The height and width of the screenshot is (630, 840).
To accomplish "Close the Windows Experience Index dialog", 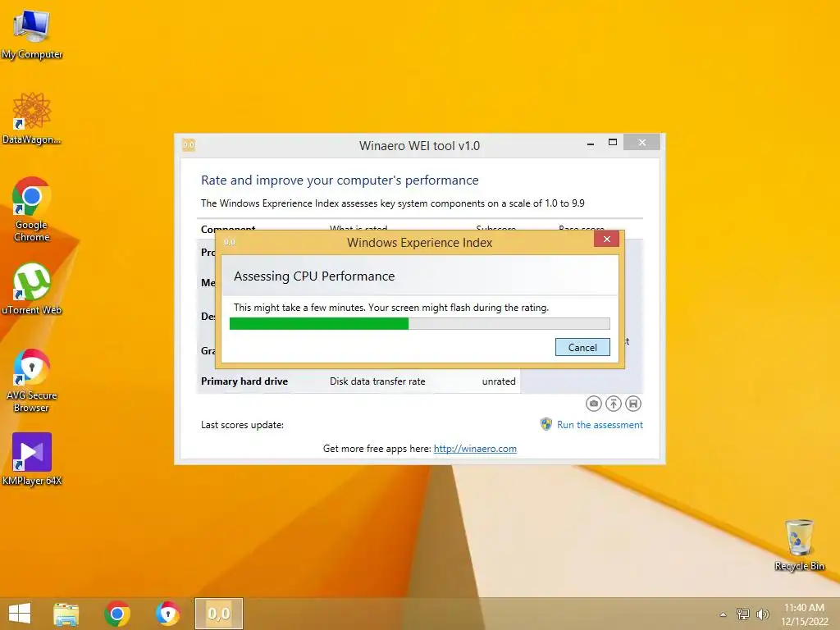I will (x=606, y=239).
